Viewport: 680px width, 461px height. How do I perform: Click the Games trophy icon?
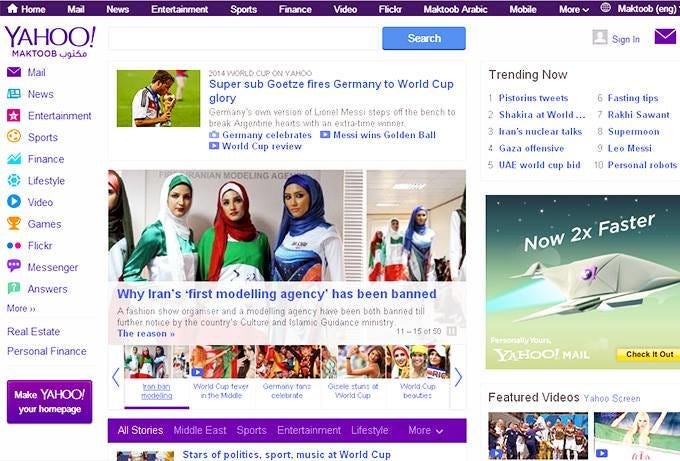14,223
